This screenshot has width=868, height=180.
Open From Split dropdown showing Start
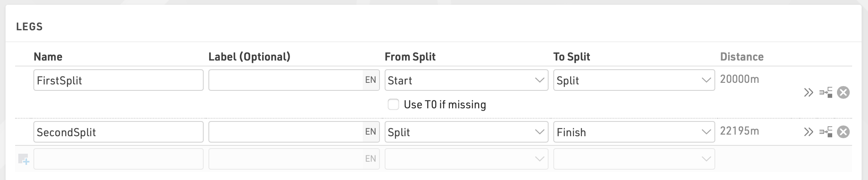(466, 80)
